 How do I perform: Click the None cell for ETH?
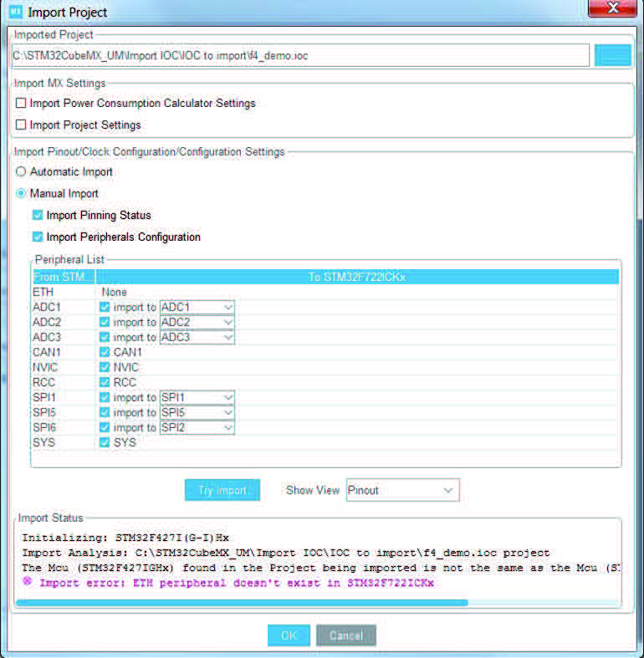point(115,292)
